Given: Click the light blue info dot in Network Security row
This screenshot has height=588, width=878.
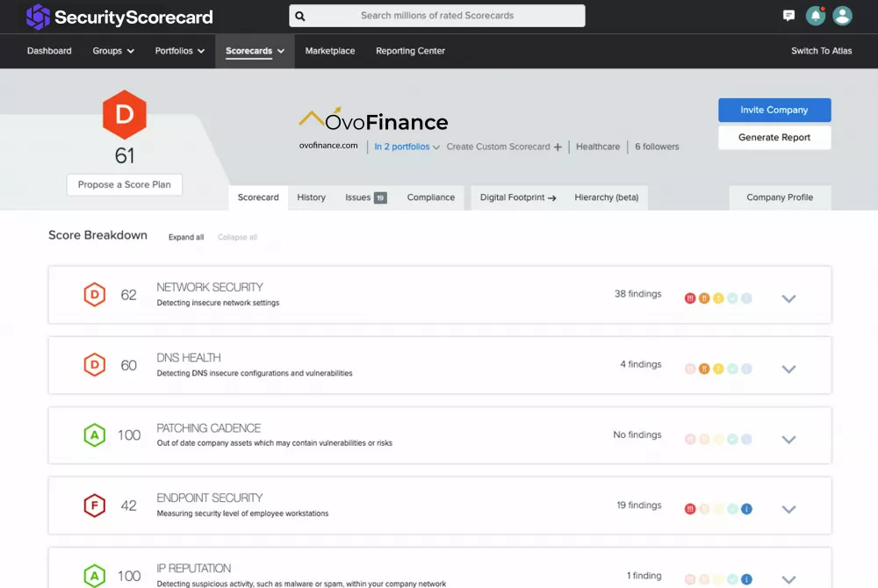Looking at the screenshot, I should (x=746, y=298).
